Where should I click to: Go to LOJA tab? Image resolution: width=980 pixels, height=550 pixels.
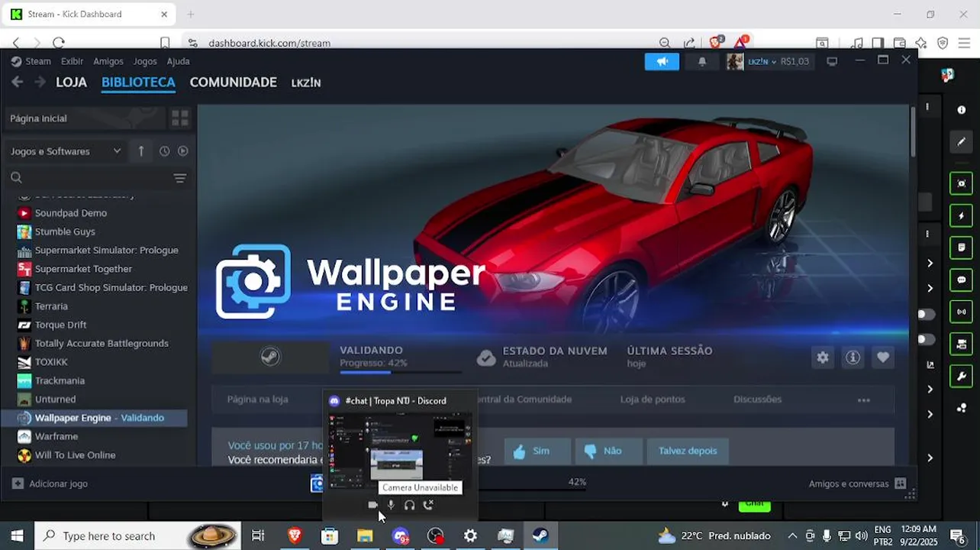click(71, 82)
